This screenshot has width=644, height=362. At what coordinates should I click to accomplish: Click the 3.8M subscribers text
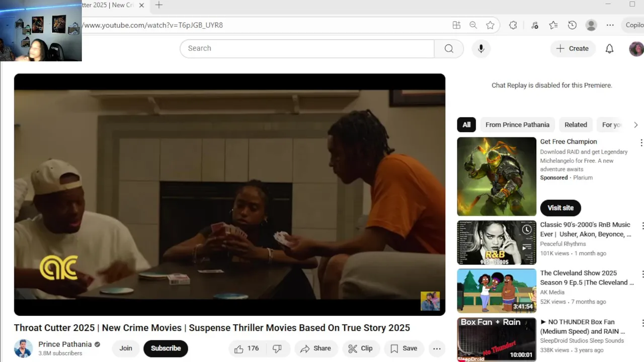(60, 353)
